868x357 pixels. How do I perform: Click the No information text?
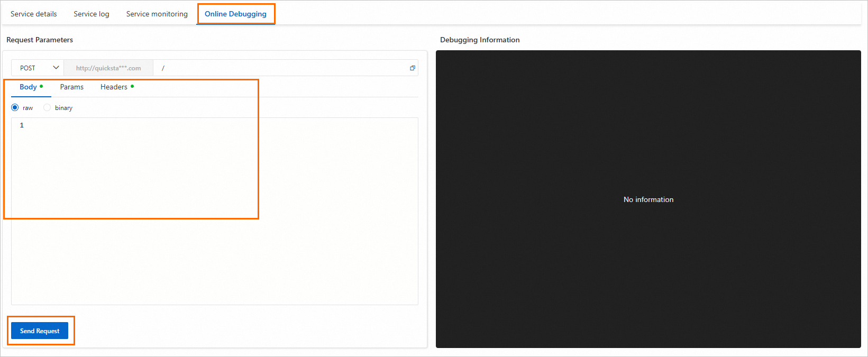point(648,199)
